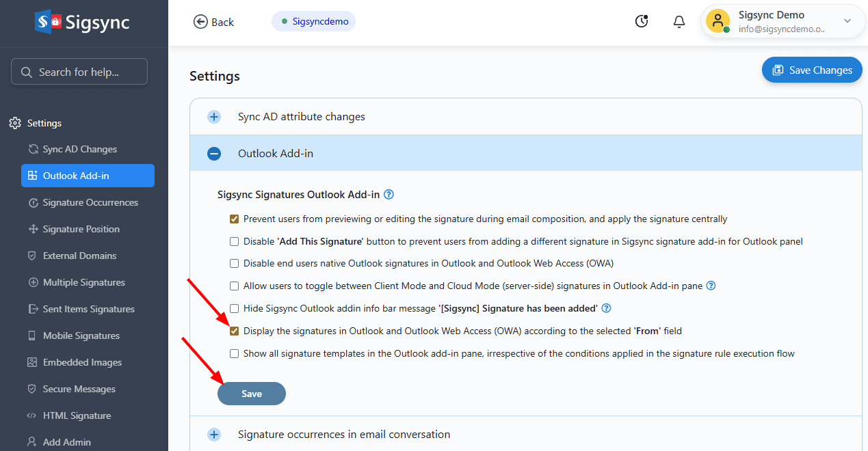Viewport: 868px width, 451px height.
Task: Click the Search for help field
Action: [x=79, y=72]
